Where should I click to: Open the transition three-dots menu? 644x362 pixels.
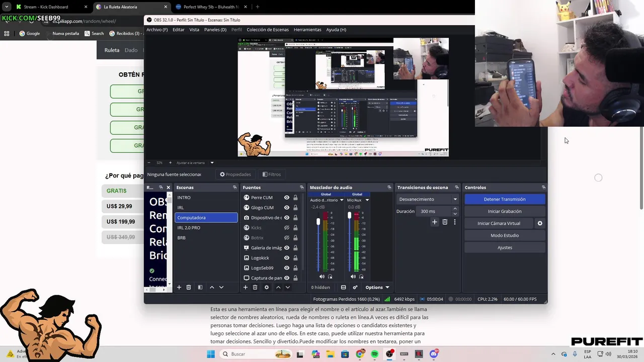(x=455, y=222)
